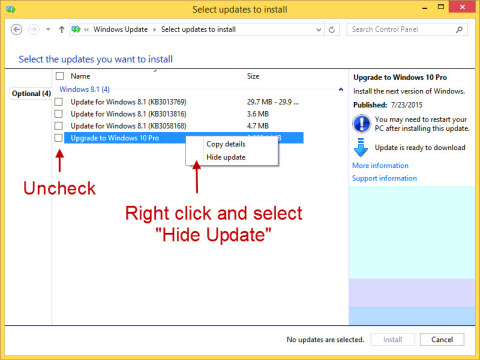Maximize the window
This screenshot has width=480, height=360.
pyautogui.click(x=441, y=7)
